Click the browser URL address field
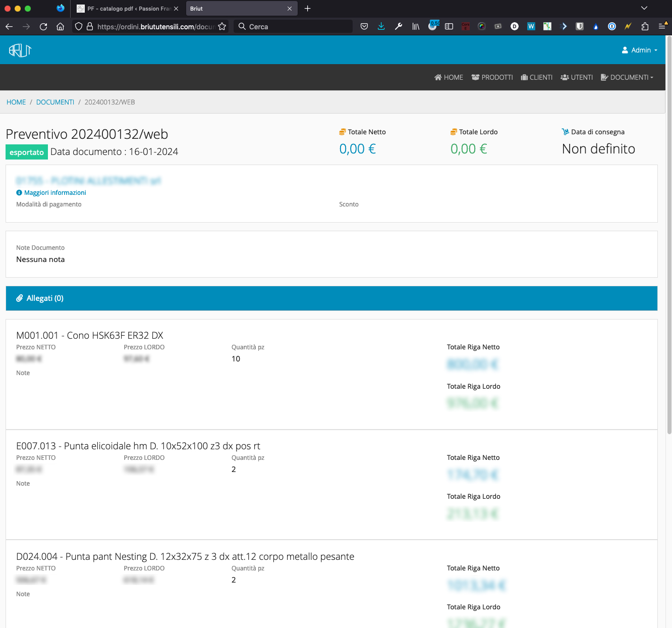Viewport: 672px width, 628px height. (155, 26)
